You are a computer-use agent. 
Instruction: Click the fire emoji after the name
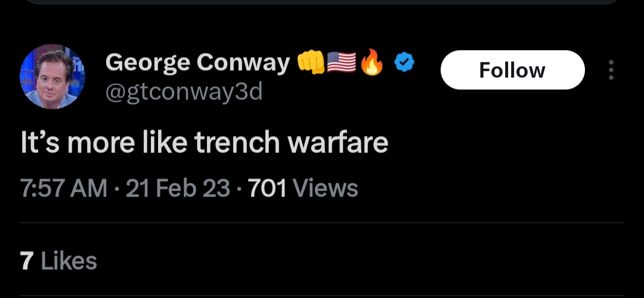tap(372, 62)
